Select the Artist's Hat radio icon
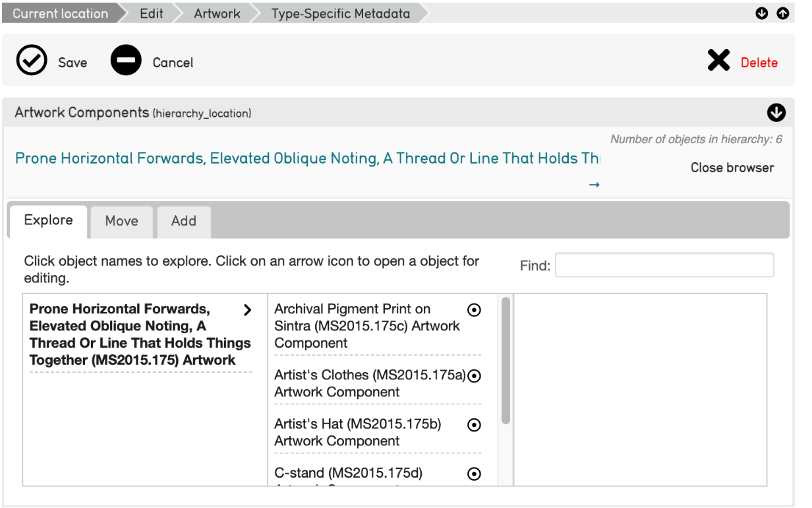This screenshot has height=508, width=812. point(474,425)
